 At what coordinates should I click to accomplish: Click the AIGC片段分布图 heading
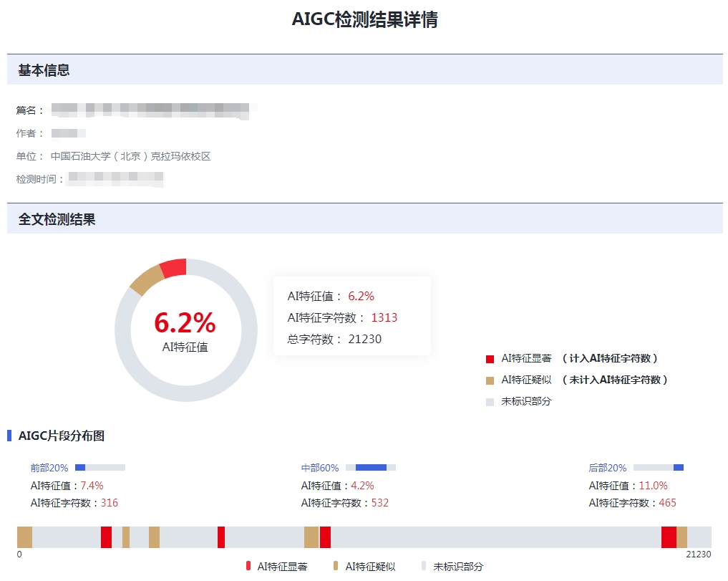[x=62, y=436]
